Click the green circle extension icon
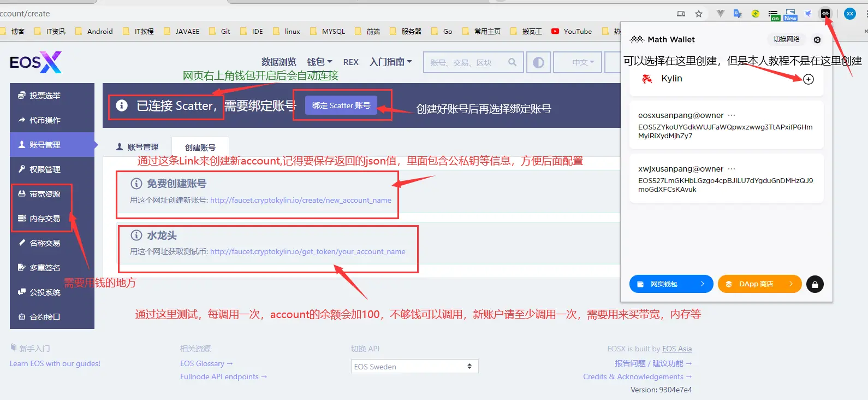The image size is (868, 400). [x=756, y=14]
